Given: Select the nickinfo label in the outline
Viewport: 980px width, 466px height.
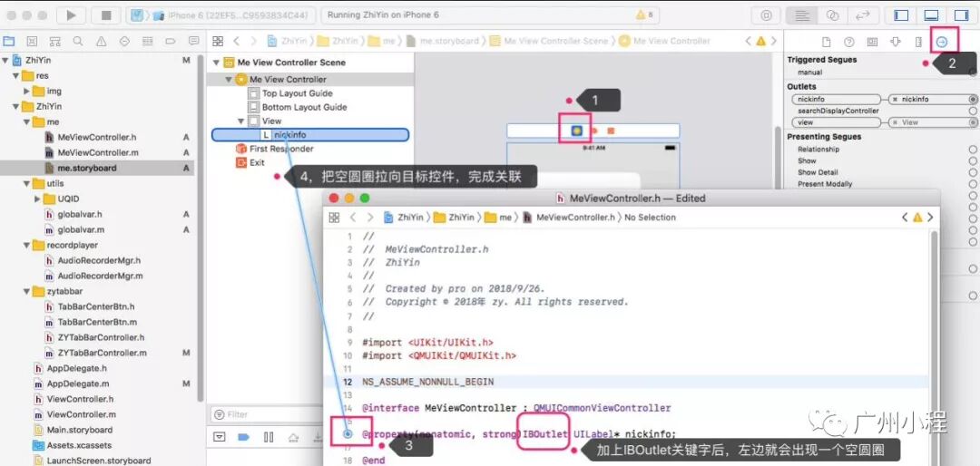Looking at the screenshot, I should (x=310, y=135).
